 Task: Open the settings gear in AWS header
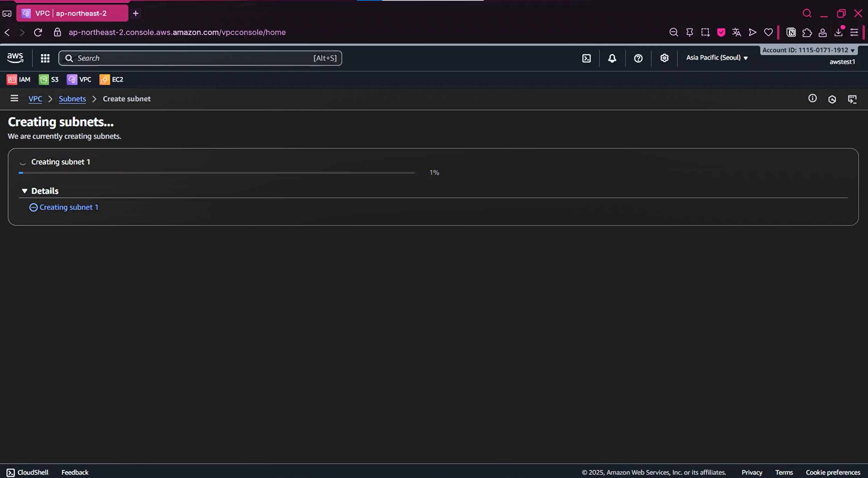click(664, 58)
